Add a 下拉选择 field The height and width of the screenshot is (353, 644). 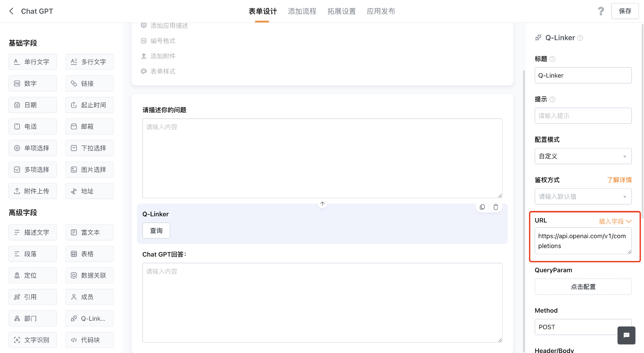(x=90, y=148)
